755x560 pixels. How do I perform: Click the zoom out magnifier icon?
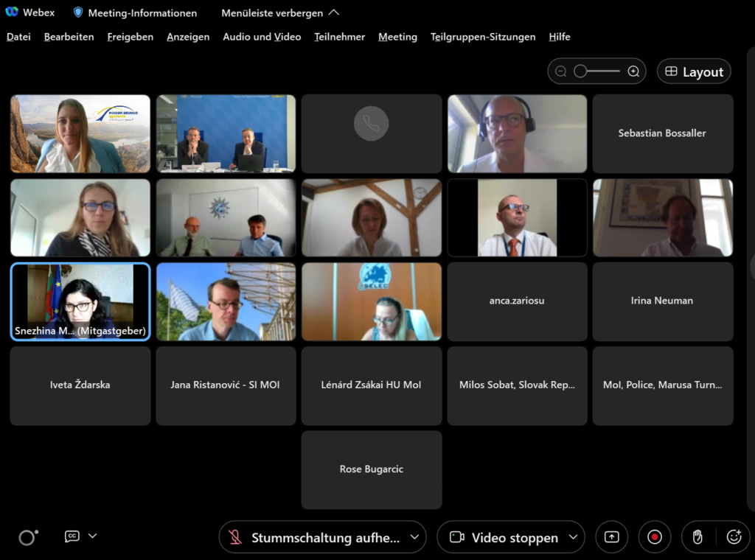(561, 71)
